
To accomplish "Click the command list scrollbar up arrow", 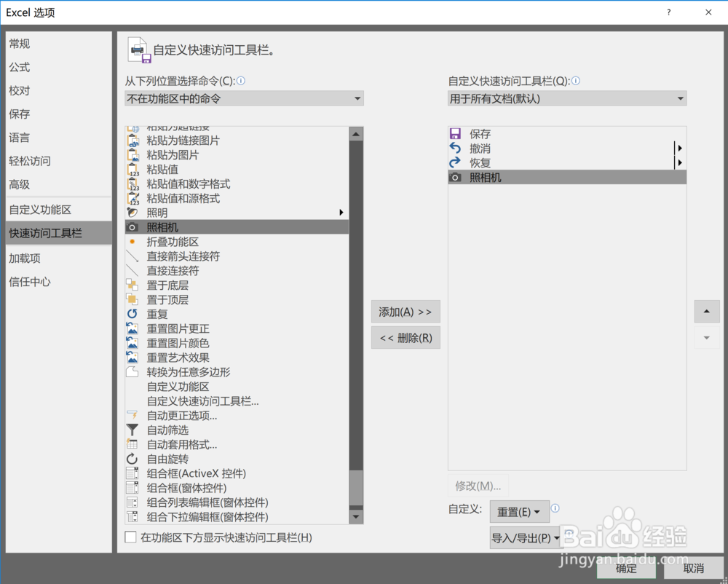I will tap(356, 134).
